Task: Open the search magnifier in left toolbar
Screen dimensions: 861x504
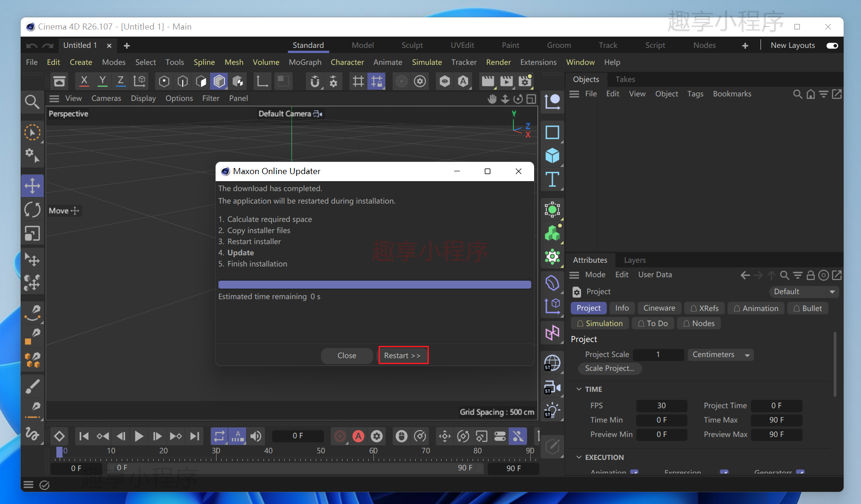Action: [x=32, y=102]
